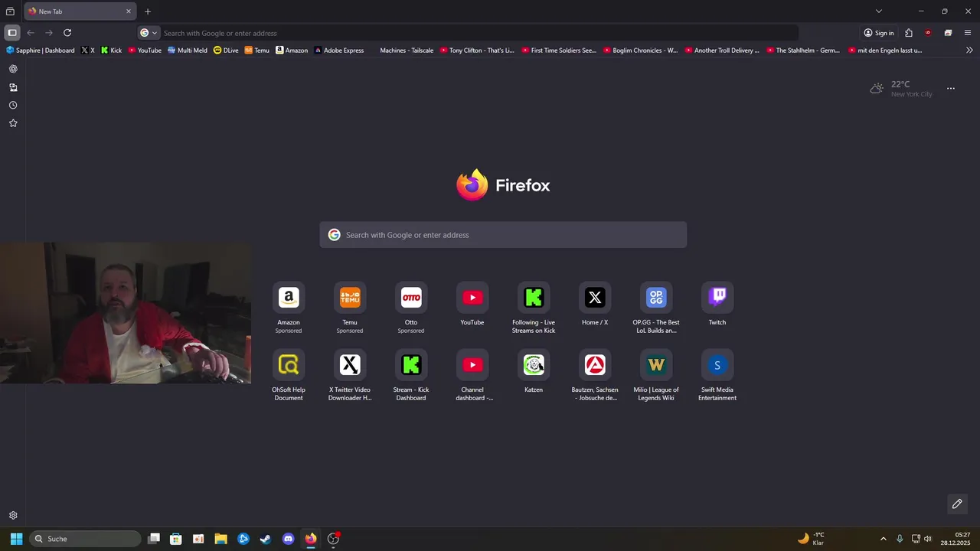Click the pencil icon to customize the new tab
The image size is (980, 551).
coord(957,504)
